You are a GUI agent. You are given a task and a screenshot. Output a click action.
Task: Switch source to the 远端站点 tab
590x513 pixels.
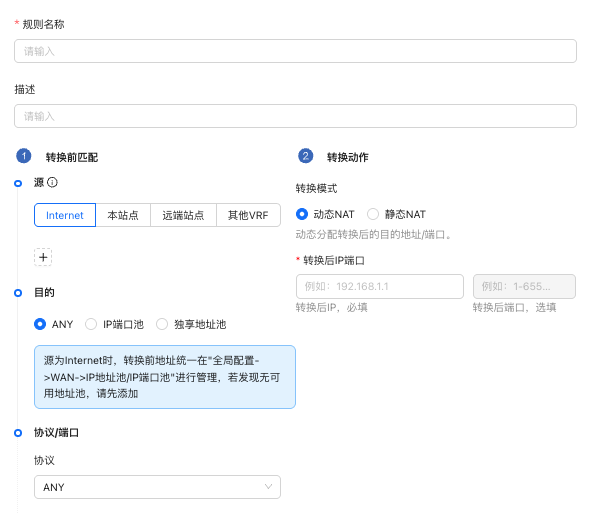click(x=183, y=215)
